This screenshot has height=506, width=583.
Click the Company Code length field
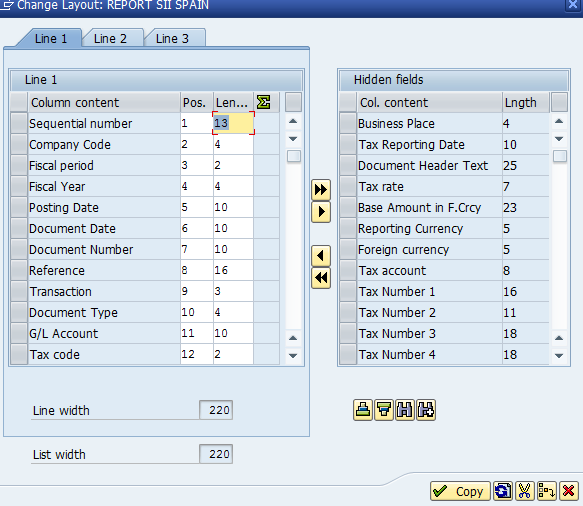tap(233, 145)
